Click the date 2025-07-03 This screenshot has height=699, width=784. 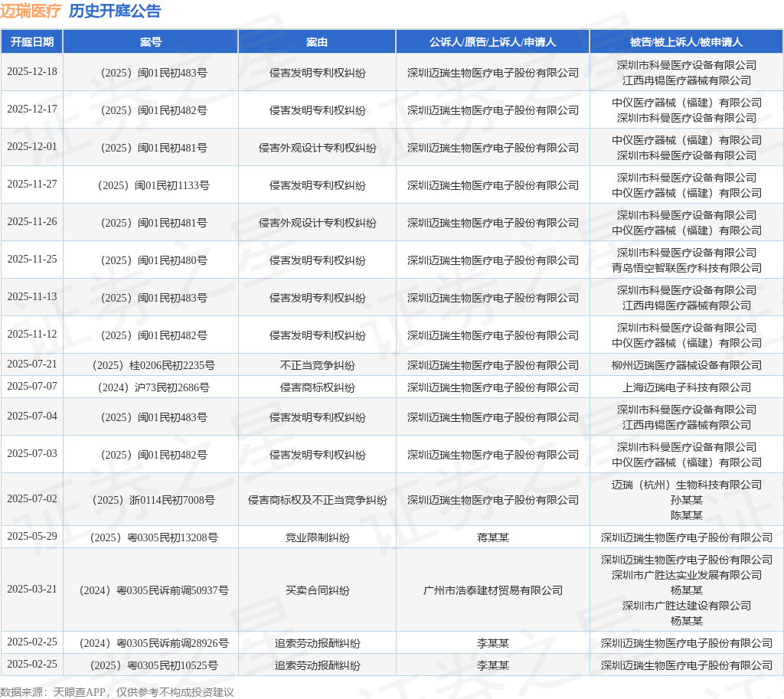32,453
